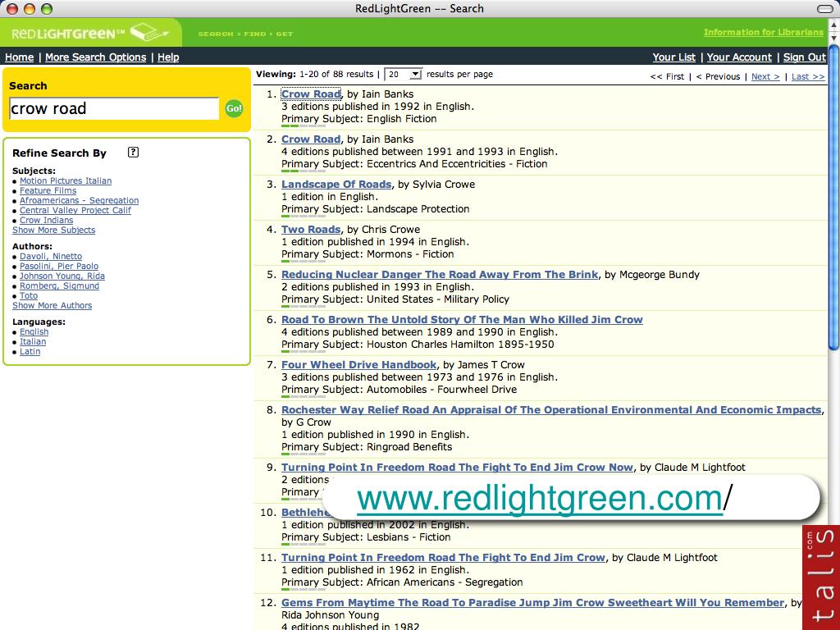
Task: Open Your List
Action: [x=674, y=57]
